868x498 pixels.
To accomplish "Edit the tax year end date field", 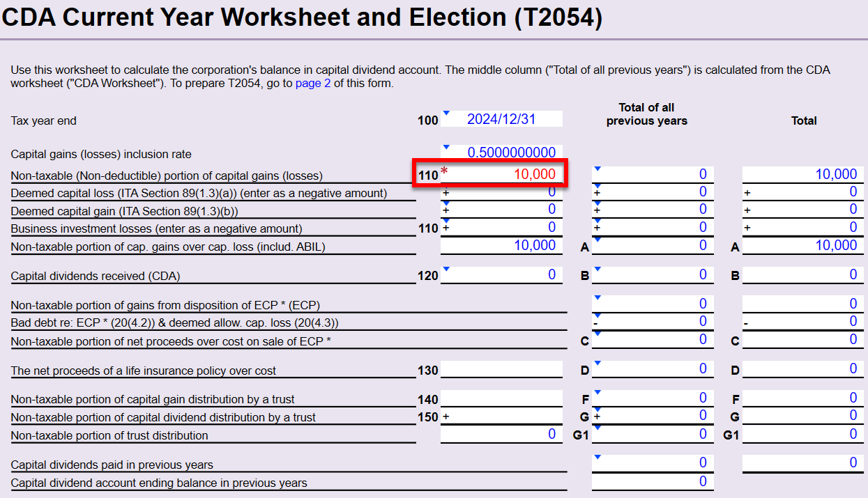I will pos(501,119).
